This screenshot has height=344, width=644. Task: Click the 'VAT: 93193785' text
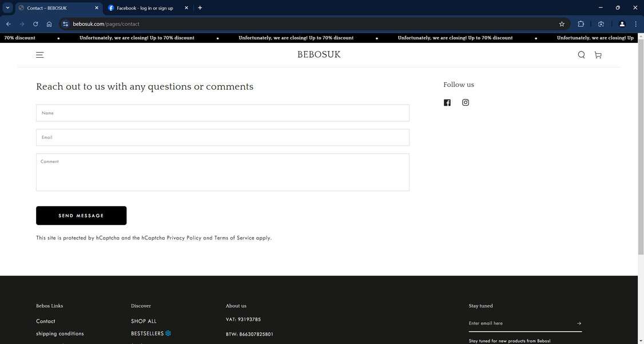(243, 319)
